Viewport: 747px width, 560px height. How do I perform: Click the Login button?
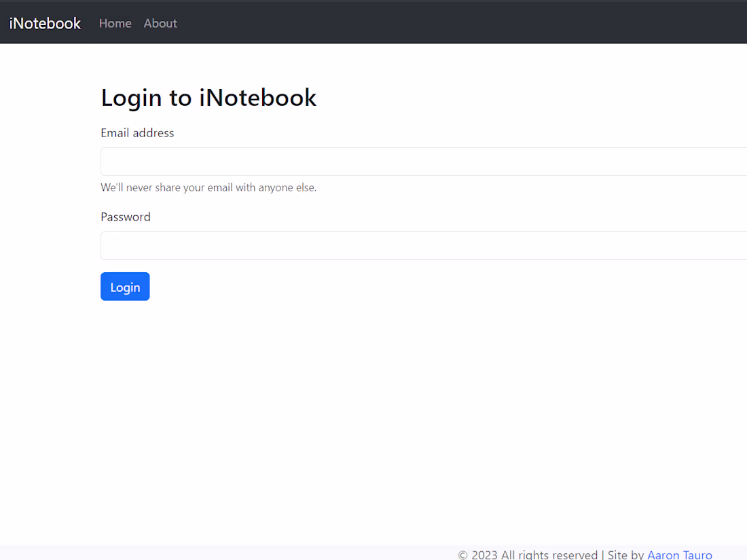click(x=125, y=286)
